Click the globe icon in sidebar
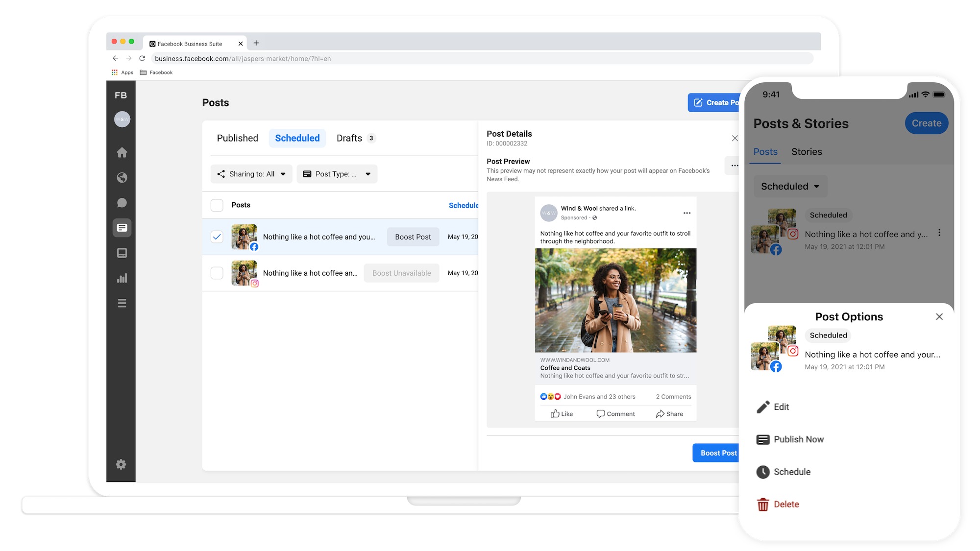 [122, 178]
